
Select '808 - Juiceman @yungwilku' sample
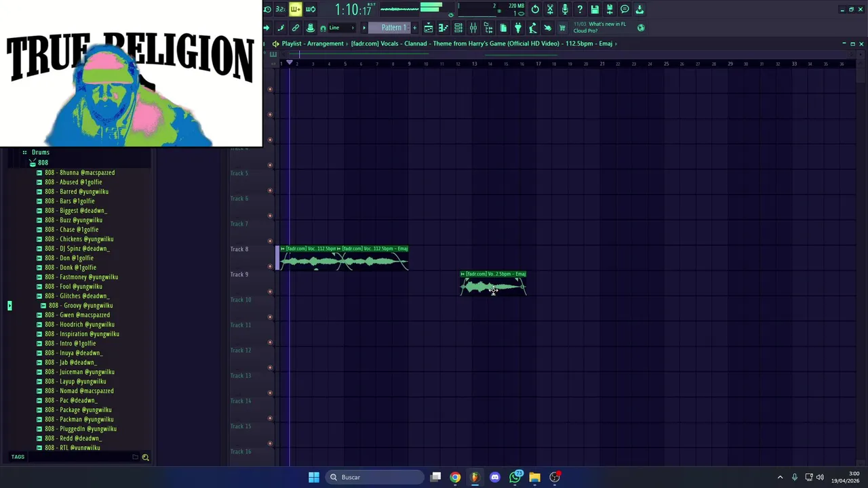(79, 372)
